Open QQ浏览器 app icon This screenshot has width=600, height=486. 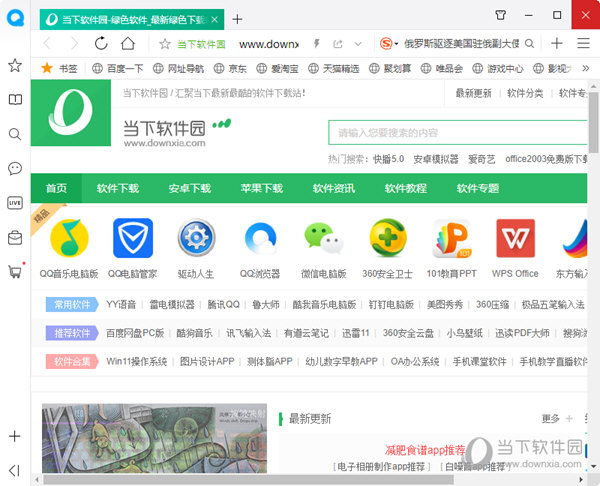pyautogui.click(x=260, y=238)
